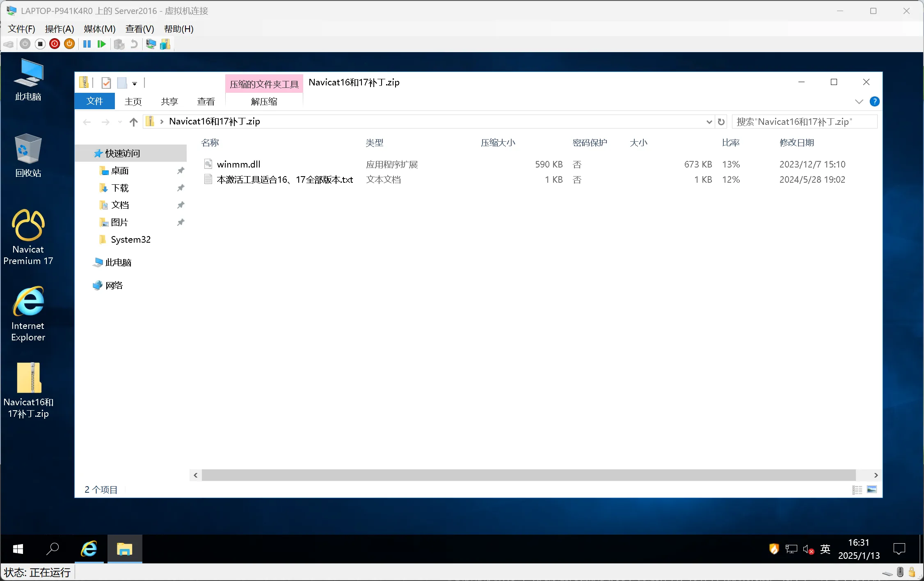This screenshot has width=924, height=581.
Task: Select Internet Explorer desktop icon
Action: [x=28, y=314]
